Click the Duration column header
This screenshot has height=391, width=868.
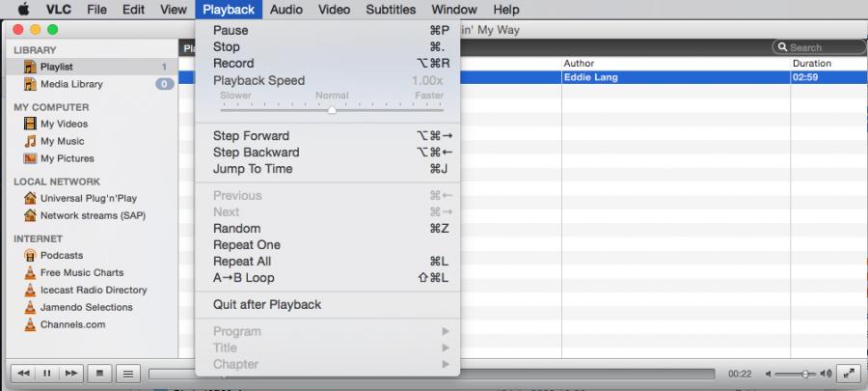click(x=828, y=63)
